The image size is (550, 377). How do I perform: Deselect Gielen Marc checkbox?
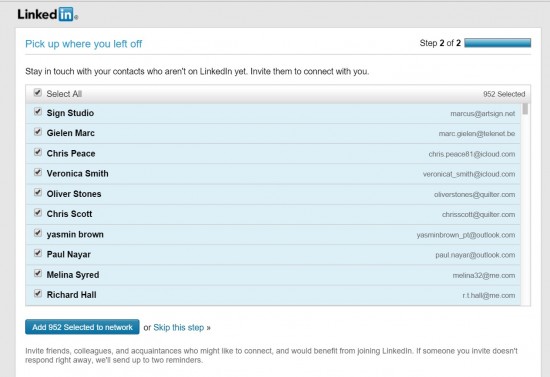tap(38, 132)
